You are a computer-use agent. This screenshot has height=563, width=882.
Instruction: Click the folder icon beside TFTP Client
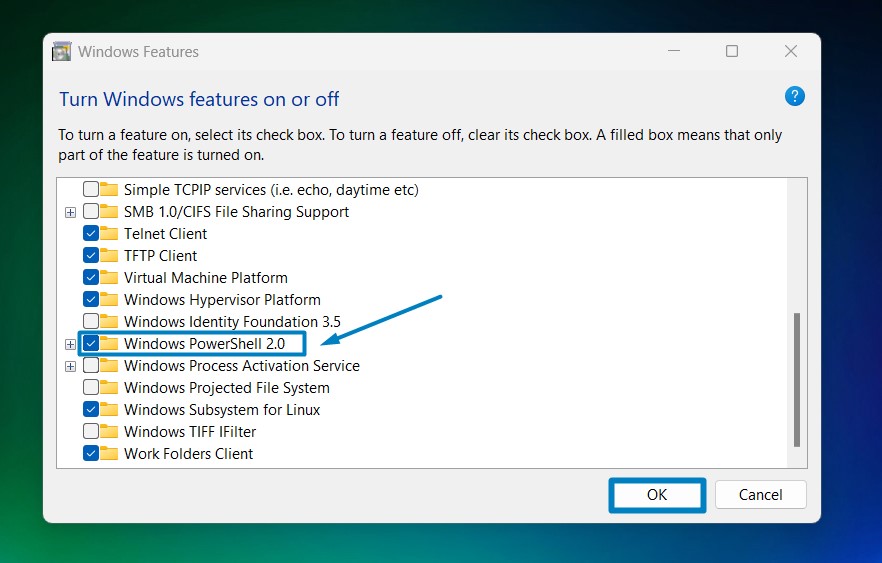[x=109, y=255]
